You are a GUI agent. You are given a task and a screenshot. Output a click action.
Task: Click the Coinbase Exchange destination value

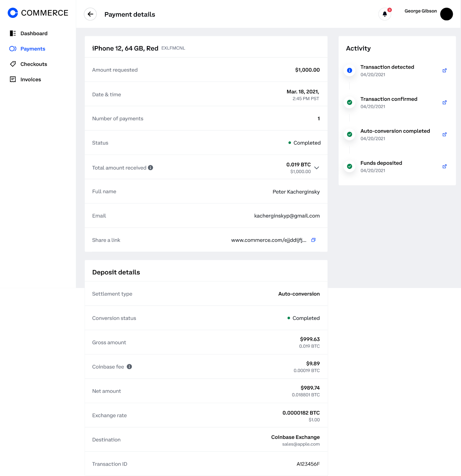coord(295,437)
